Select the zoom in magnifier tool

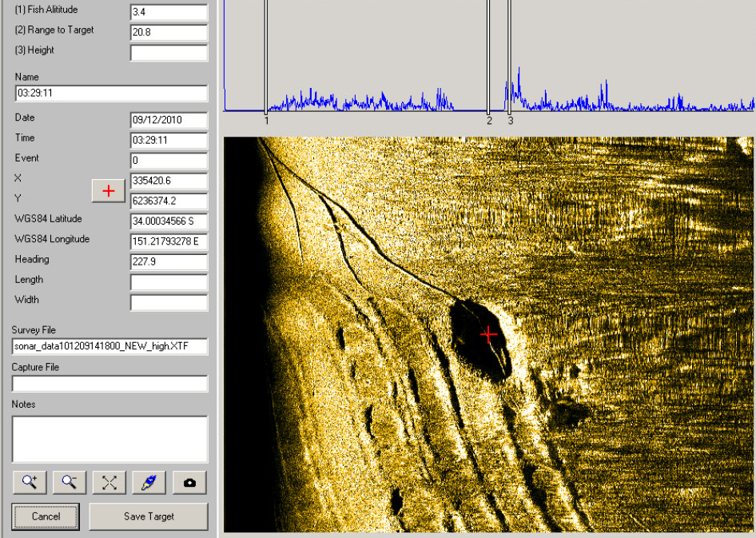point(30,481)
